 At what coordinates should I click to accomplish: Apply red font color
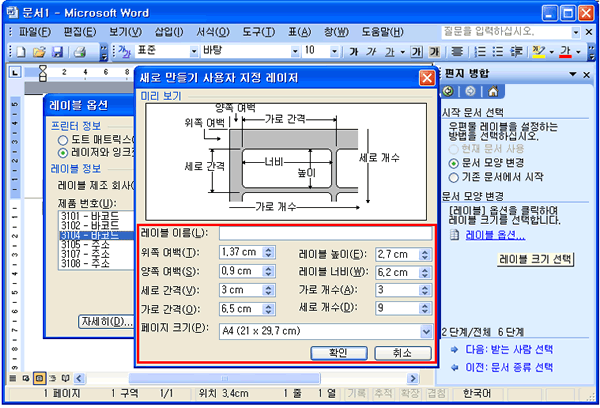[x=566, y=52]
